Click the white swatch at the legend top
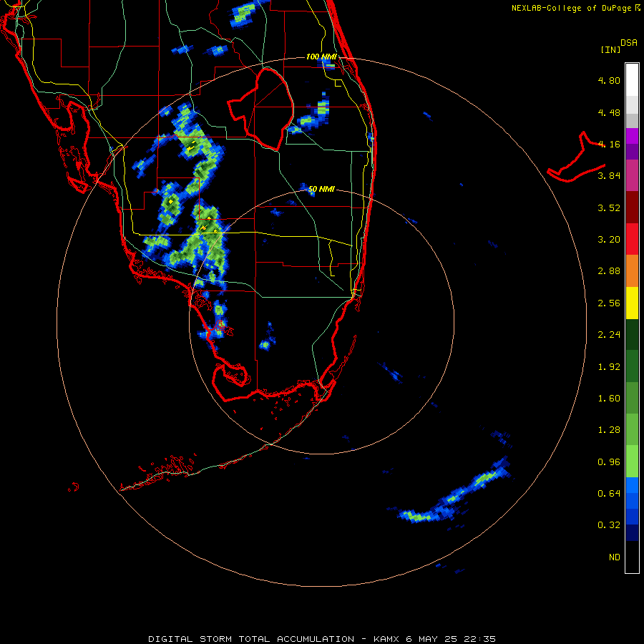Viewport: 644px width, 644px height. tap(632, 79)
